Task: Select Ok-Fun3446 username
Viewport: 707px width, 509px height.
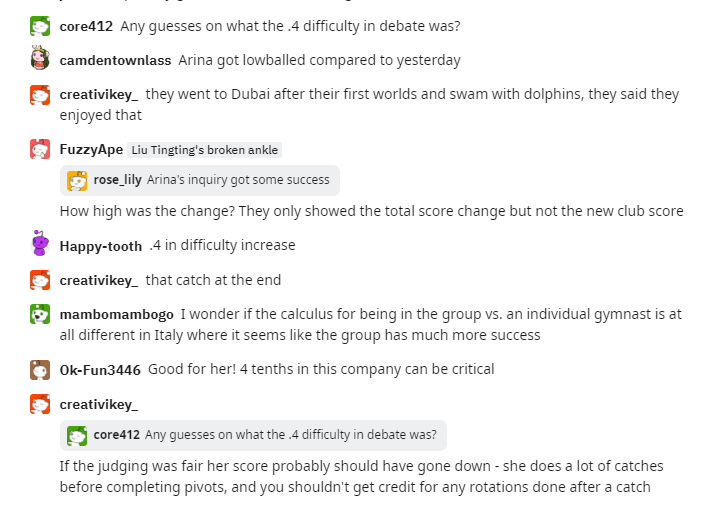Action: click(99, 370)
